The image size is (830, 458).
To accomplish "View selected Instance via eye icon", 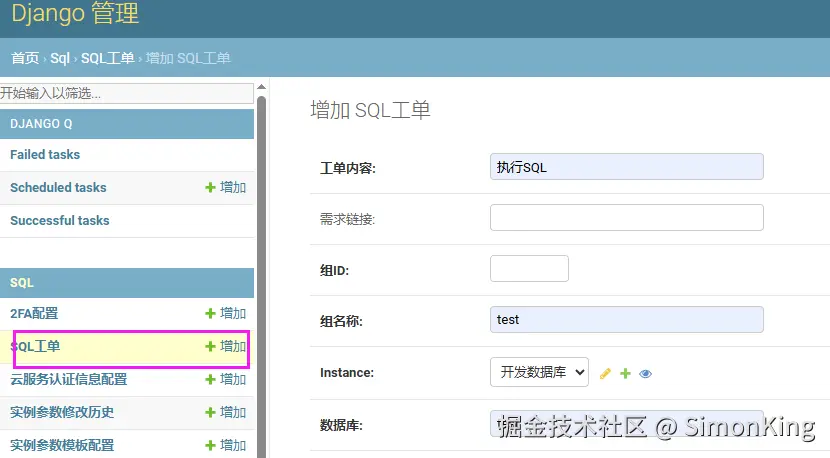I will (645, 374).
